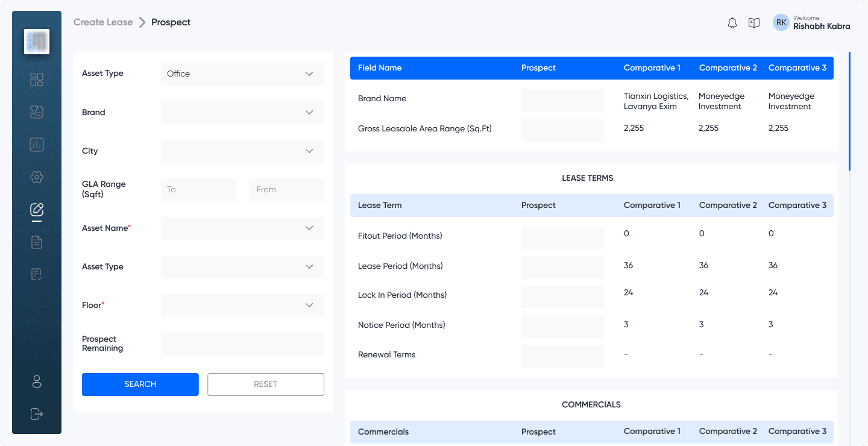The height and width of the screenshot is (446, 868).
Task: Click the Commercials column header
Action: pyautogui.click(x=383, y=432)
